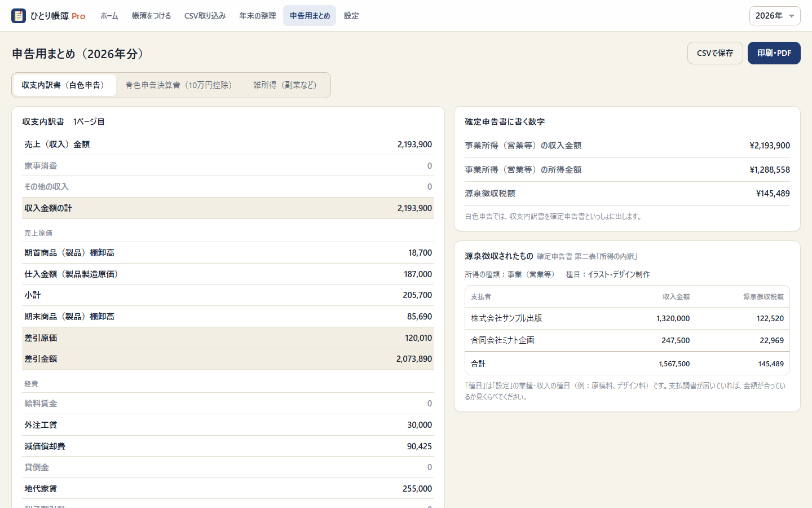Click the 差引金額 value 2,073,890
Image resolution: width=812 pixels, height=508 pixels.
click(x=414, y=359)
